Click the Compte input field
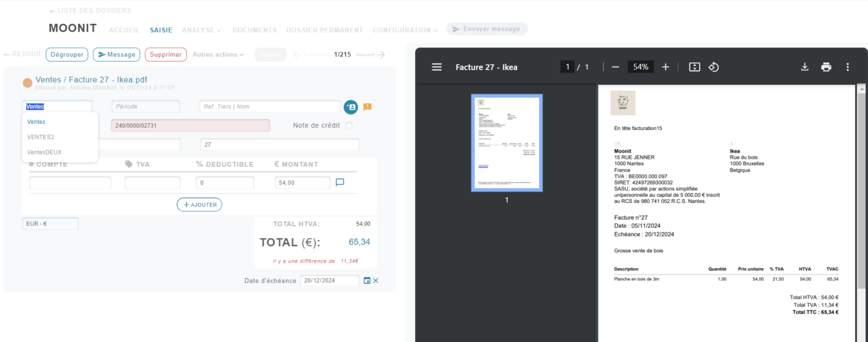 point(70,183)
